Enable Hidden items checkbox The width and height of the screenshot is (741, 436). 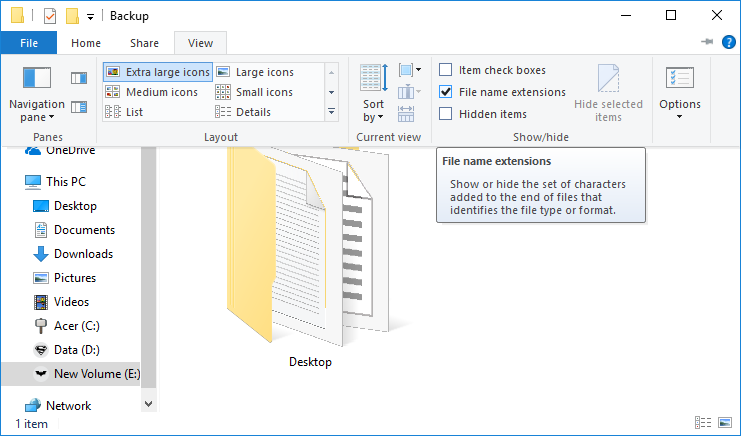446,114
